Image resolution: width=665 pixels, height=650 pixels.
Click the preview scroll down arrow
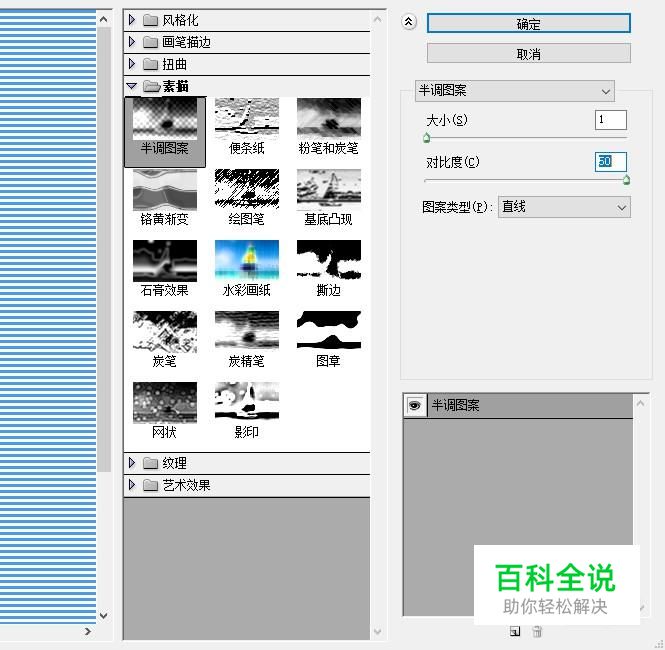(x=103, y=615)
